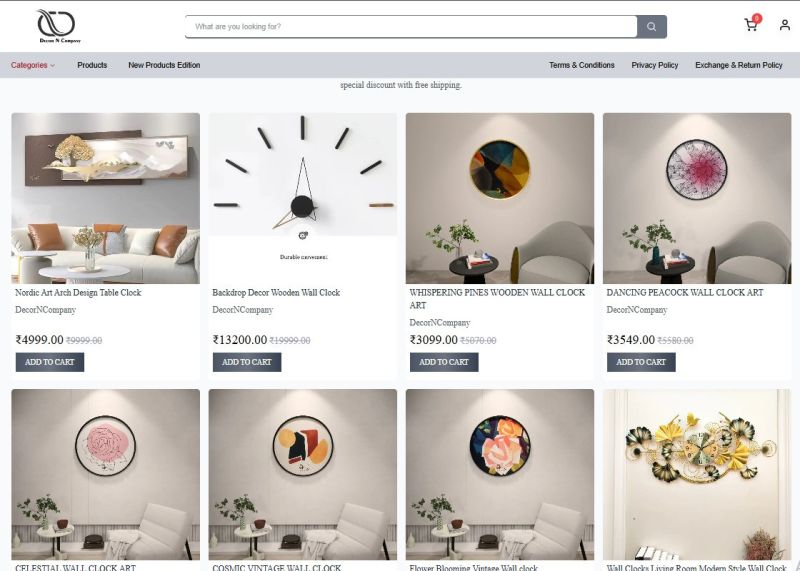Open the Dancing Peacock Wall Clock Art title
The image size is (800, 571).
[x=685, y=293]
